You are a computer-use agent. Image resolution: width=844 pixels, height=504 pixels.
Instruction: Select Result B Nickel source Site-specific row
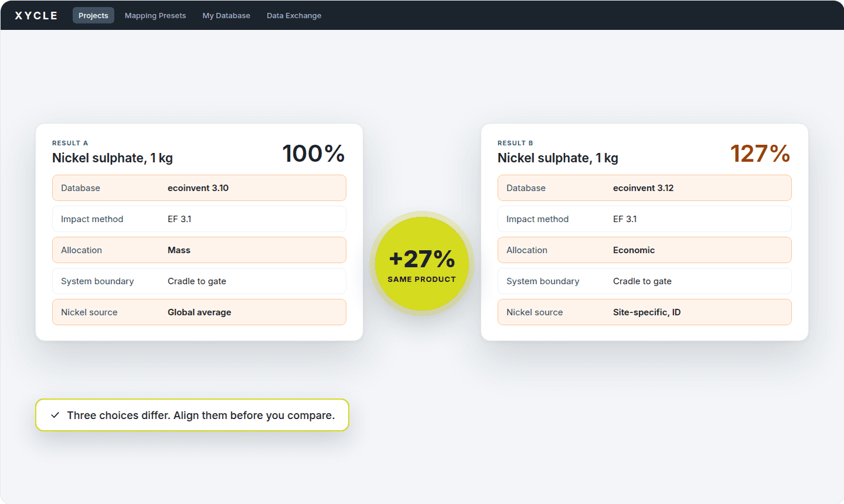[x=645, y=312]
